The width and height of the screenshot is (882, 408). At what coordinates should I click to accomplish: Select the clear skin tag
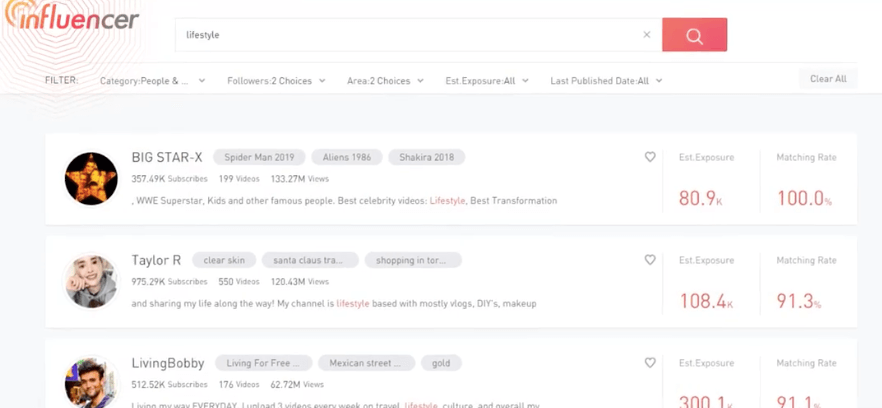(224, 260)
